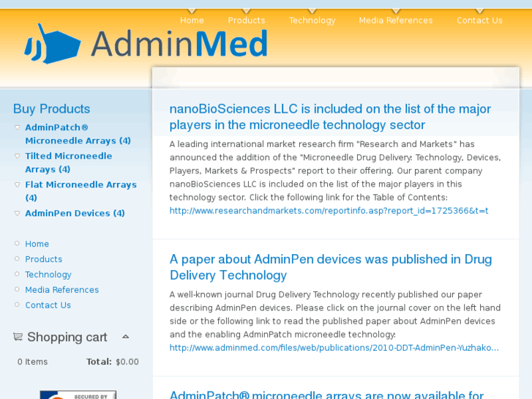Screen dimensions: 532x399
Task: Open the AdminPen Drug Delivery Technology headline
Action: (331, 267)
